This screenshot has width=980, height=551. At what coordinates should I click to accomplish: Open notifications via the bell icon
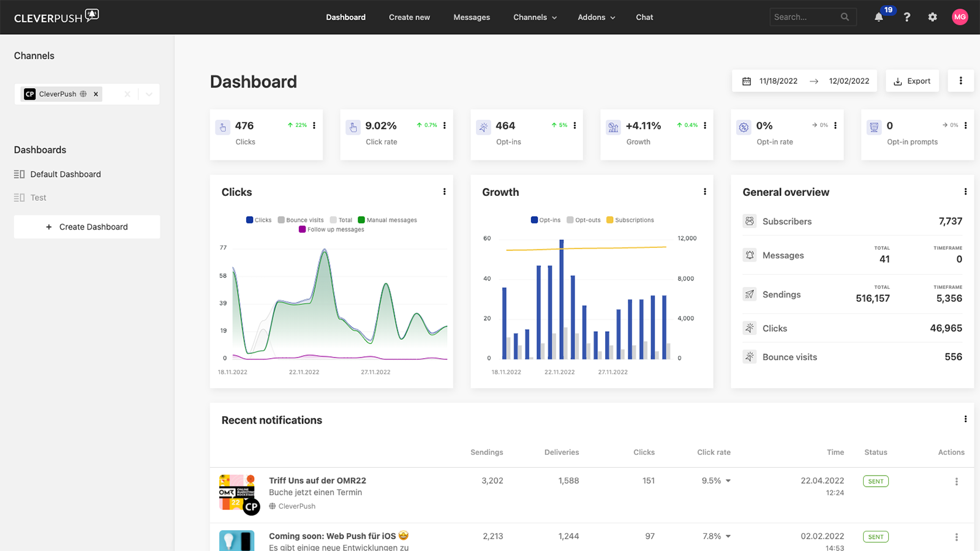point(878,17)
